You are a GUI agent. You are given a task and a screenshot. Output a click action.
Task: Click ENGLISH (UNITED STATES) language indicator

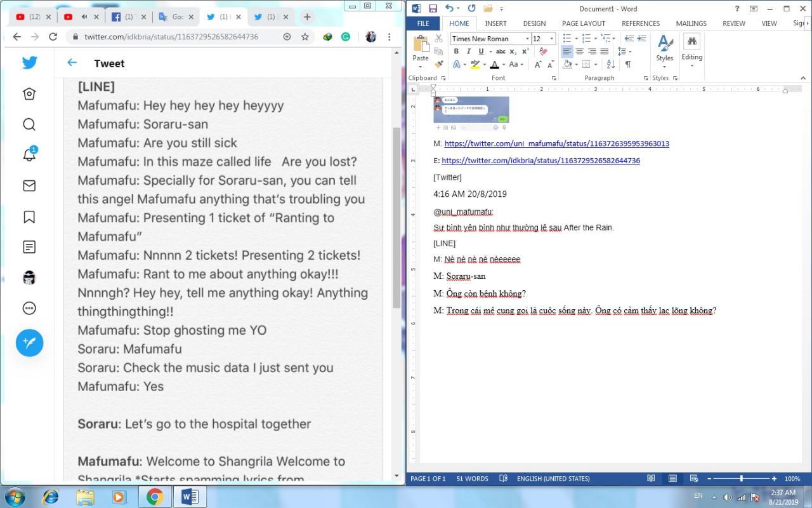click(x=553, y=478)
